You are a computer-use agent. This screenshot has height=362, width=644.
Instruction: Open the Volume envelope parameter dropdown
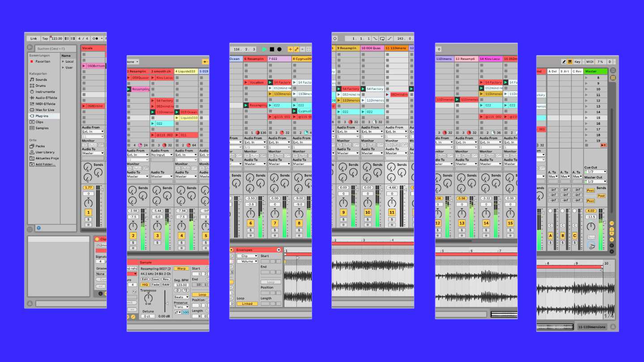[247, 261]
